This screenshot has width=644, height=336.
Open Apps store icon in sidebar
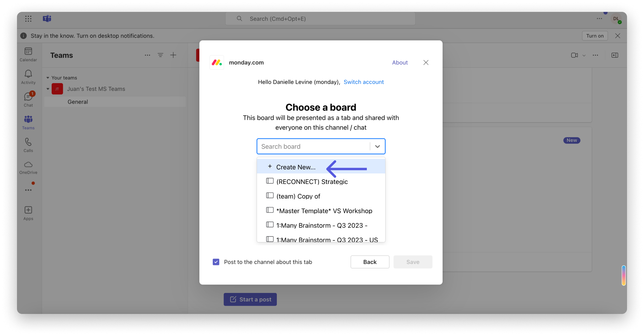click(x=29, y=213)
